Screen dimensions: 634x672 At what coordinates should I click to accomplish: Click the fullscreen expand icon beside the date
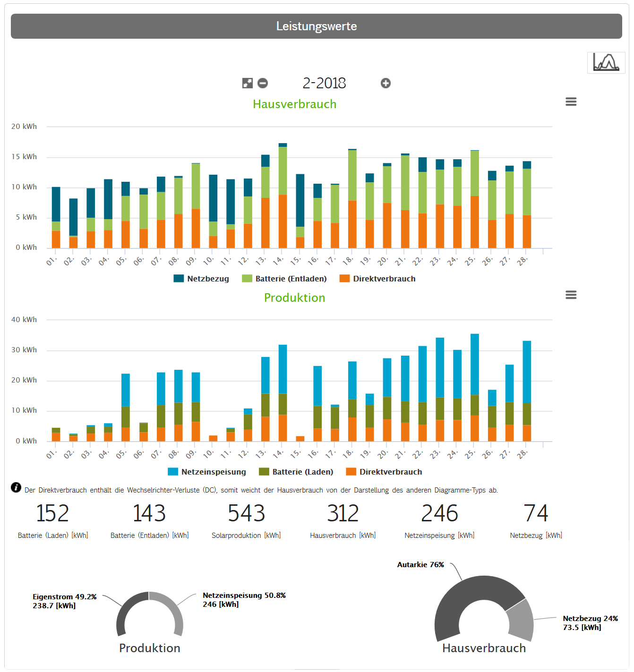coord(248,83)
